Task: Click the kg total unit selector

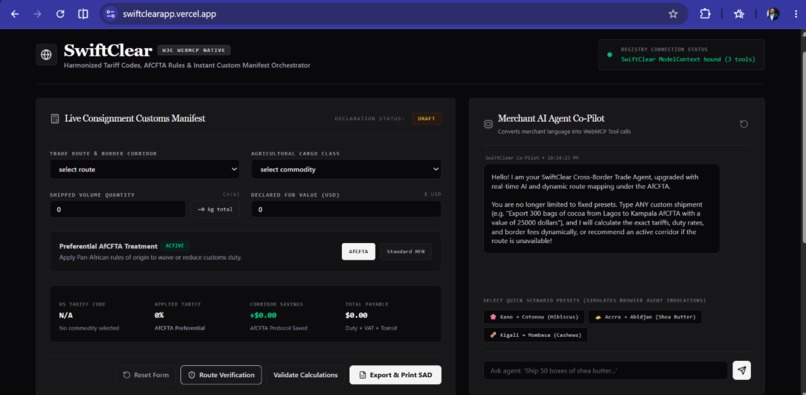Action: click(x=215, y=209)
